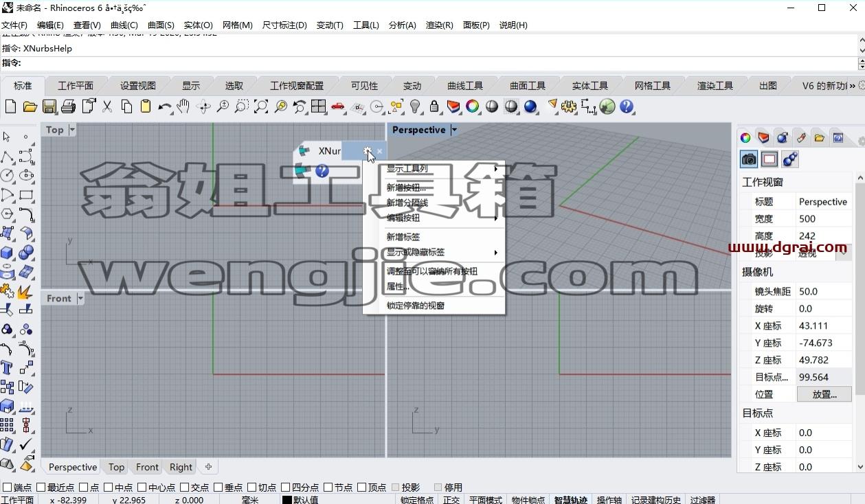The image size is (865, 504).
Task: Click the Zoom Extents icon
Action: [x=260, y=106]
